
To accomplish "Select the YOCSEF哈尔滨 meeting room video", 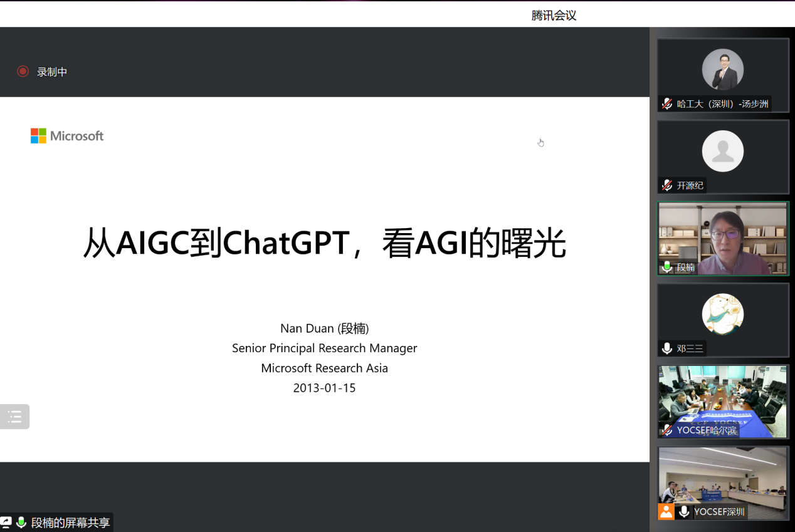I will (723, 402).
